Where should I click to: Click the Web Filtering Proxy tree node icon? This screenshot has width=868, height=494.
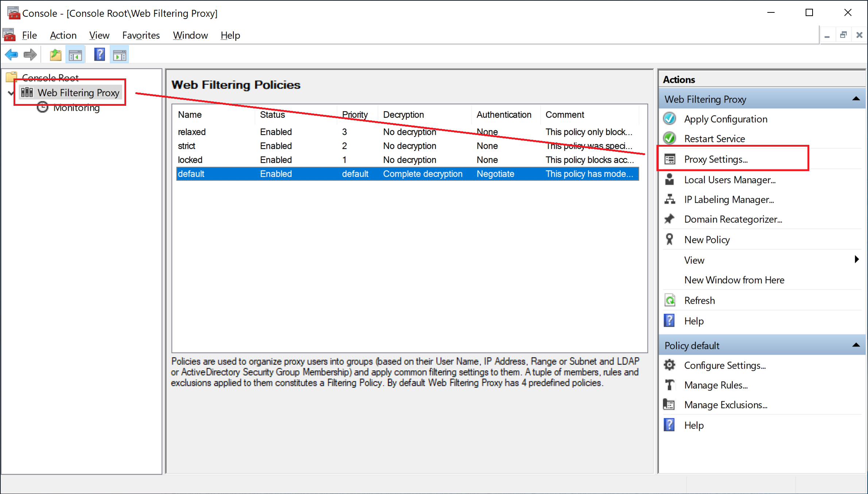[x=27, y=92]
